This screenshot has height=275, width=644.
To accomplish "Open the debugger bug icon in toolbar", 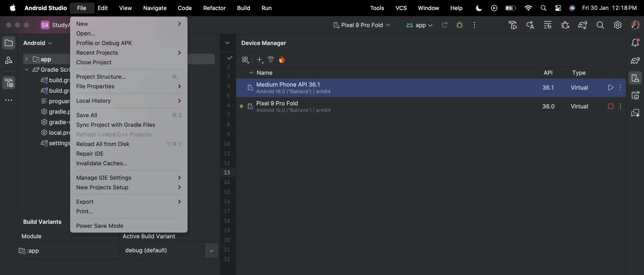I will click(x=460, y=25).
